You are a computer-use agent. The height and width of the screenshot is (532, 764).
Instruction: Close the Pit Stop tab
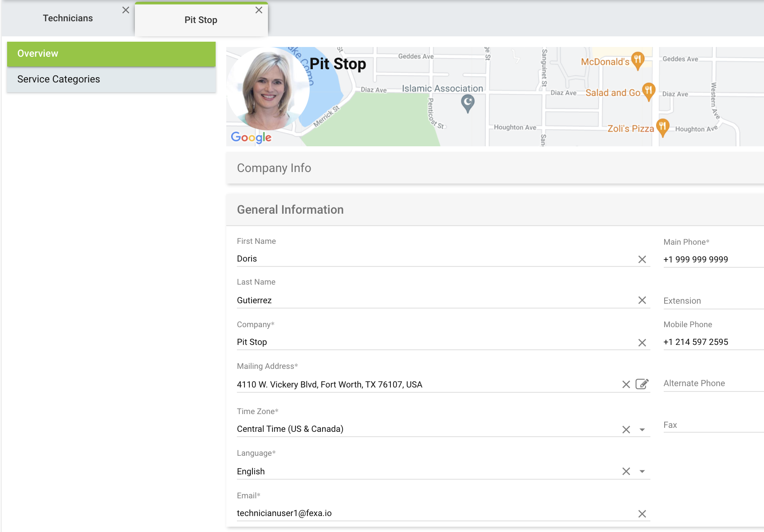(259, 10)
